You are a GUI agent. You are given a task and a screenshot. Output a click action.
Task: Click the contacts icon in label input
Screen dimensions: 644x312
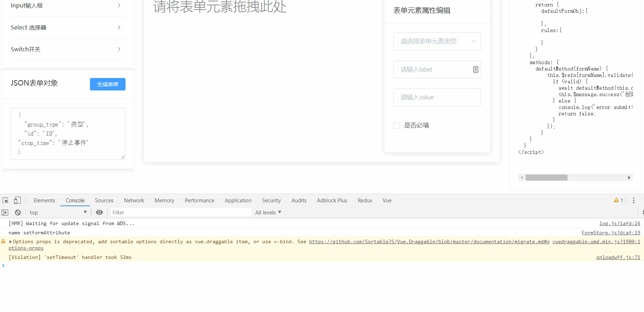click(x=475, y=69)
